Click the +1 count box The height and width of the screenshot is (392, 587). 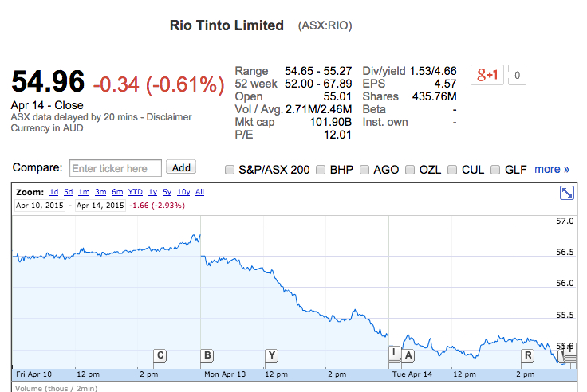point(517,76)
